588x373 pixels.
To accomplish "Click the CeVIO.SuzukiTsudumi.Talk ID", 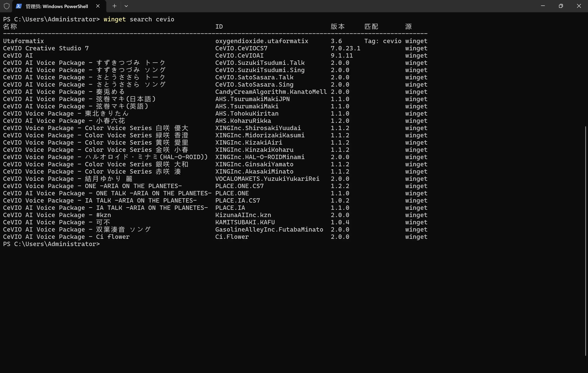I will (x=260, y=63).
